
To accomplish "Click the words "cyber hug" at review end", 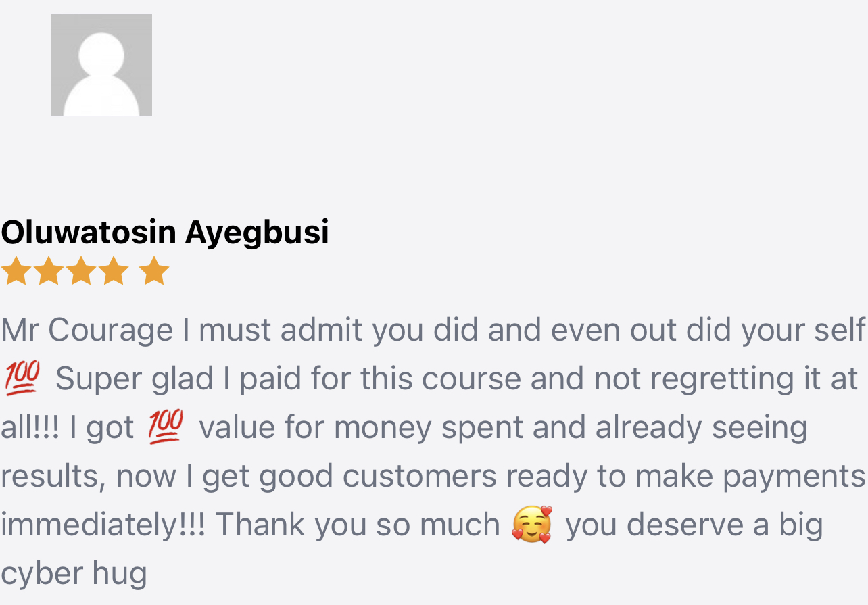I will tap(74, 573).
